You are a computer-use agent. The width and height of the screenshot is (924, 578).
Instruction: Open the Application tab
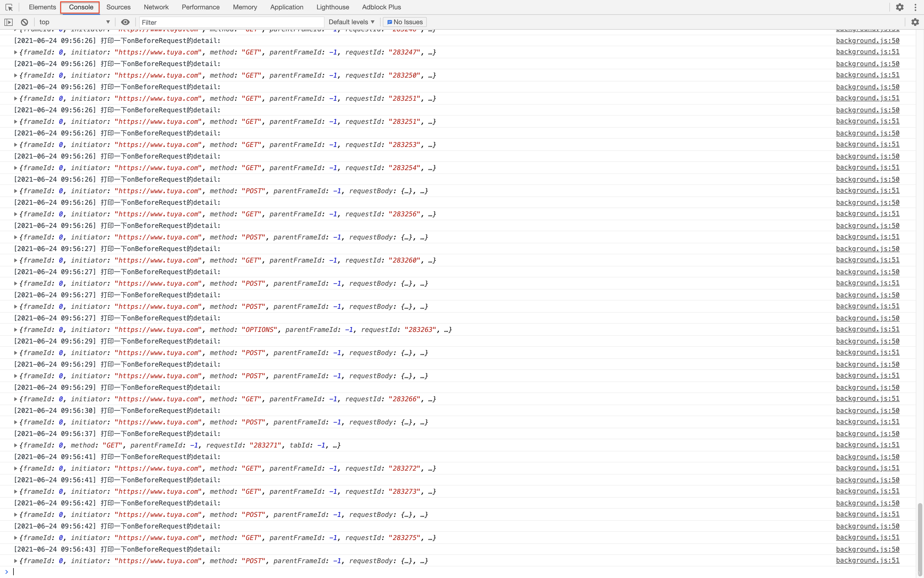click(287, 7)
